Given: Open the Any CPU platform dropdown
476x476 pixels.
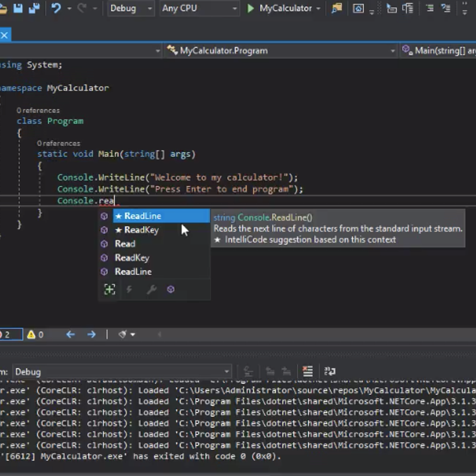Looking at the screenshot, I should [x=199, y=8].
